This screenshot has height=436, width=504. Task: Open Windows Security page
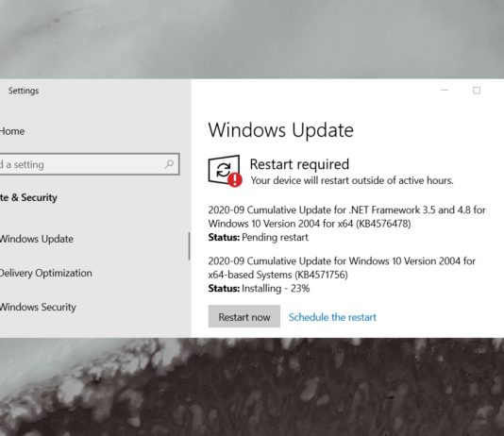[x=38, y=307]
